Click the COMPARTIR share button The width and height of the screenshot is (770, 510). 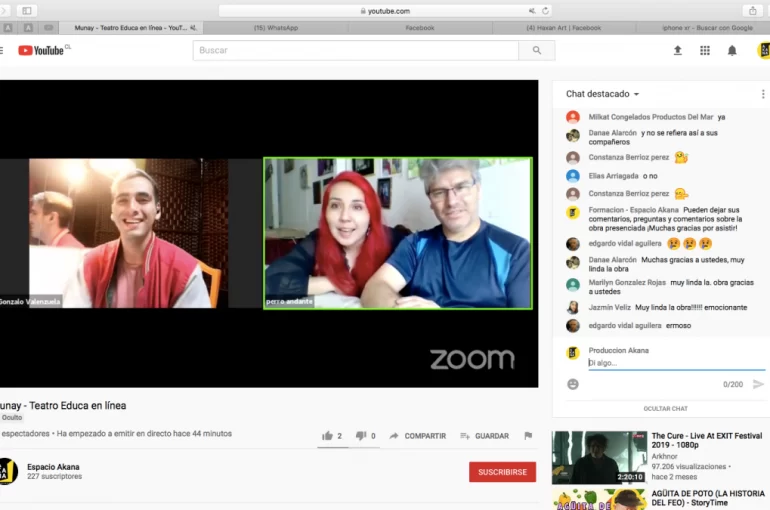click(x=418, y=436)
